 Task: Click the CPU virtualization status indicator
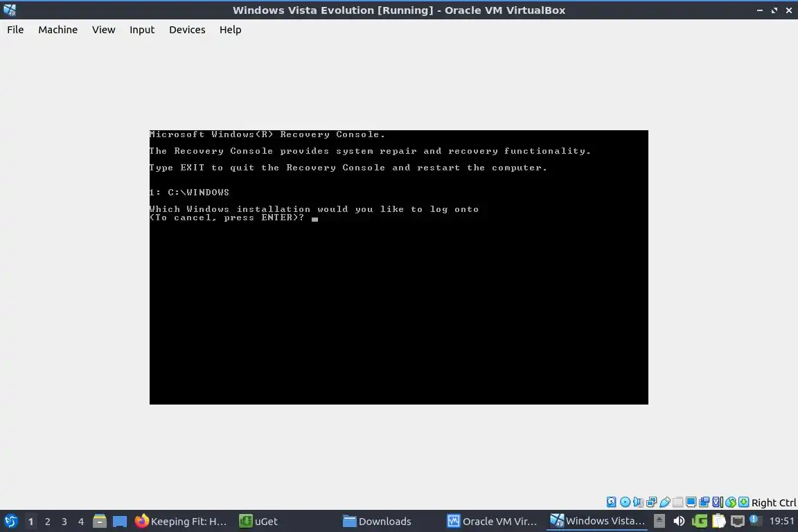tap(718, 502)
